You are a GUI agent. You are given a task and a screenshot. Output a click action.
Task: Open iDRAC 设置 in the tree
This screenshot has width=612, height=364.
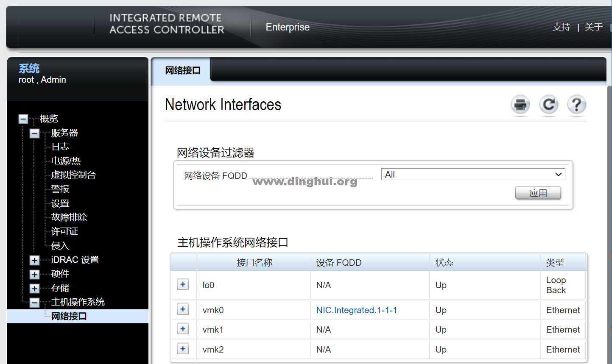pos(75,260)
